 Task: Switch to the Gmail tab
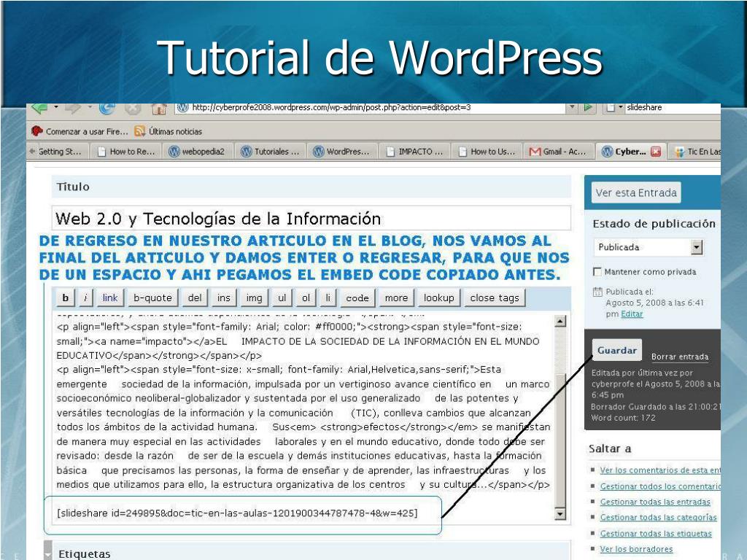pyautogui.click(x=558, y=152)
